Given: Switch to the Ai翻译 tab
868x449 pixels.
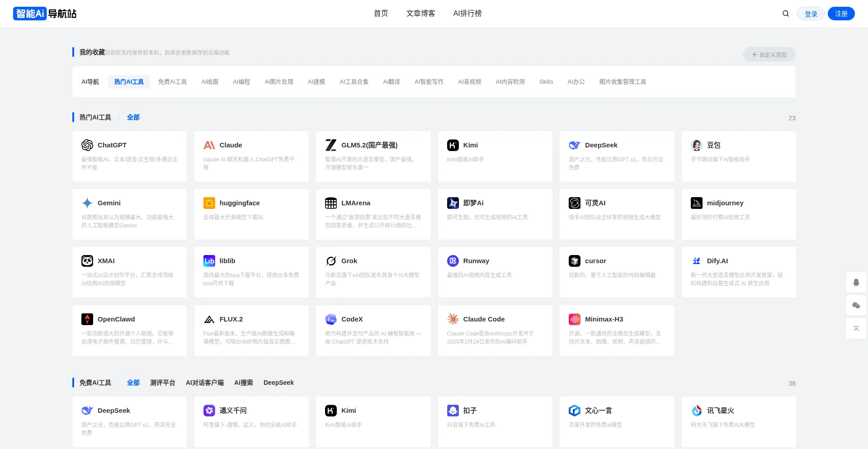Looking at the screenshot, I should tap(392, 82).
